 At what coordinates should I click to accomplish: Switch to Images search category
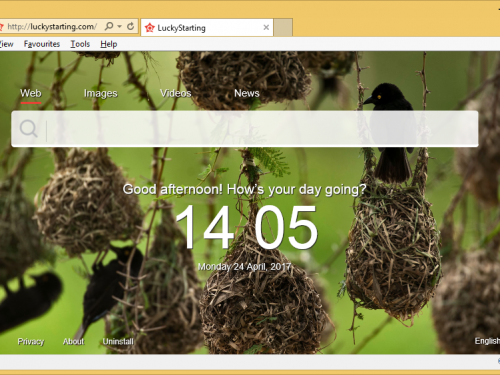pos(100,93)
